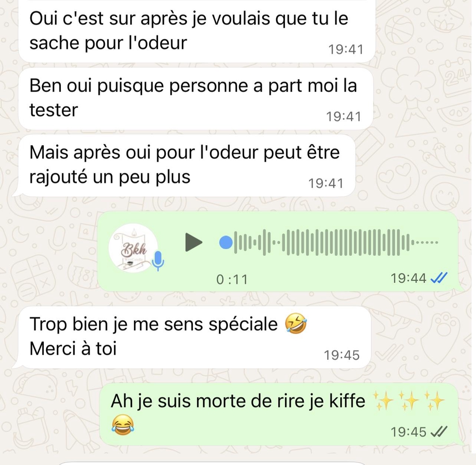This screenshot has height=465, width=476.
Task: Click the blue voice message scrubber dot
Action: 226,242
